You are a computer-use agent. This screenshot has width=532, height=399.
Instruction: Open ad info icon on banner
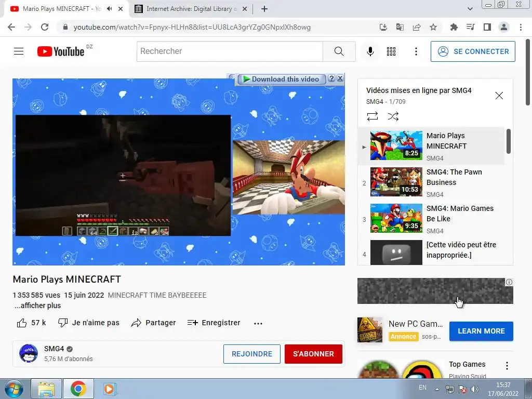coord(509,282)
